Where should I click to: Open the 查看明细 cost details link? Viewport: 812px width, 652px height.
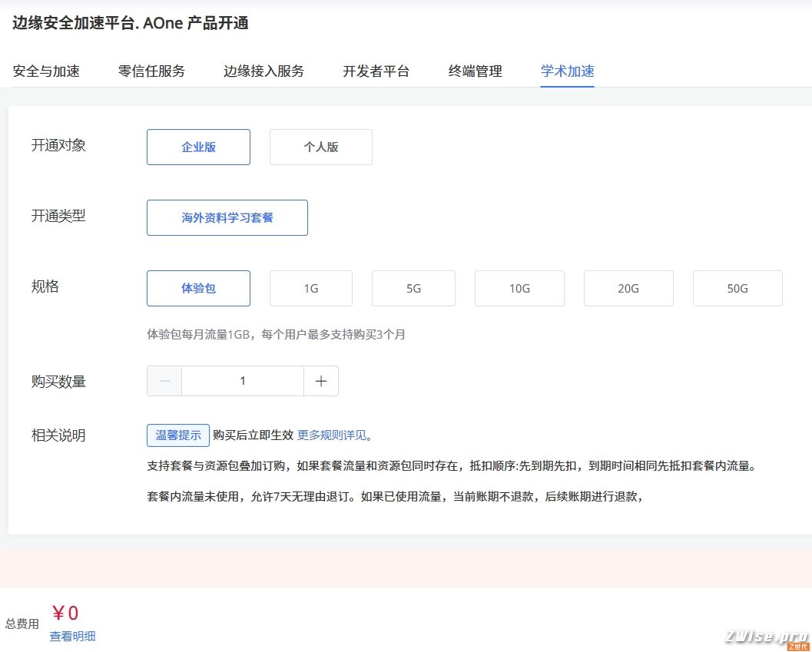pyautogui.click(x=72, y=636)
